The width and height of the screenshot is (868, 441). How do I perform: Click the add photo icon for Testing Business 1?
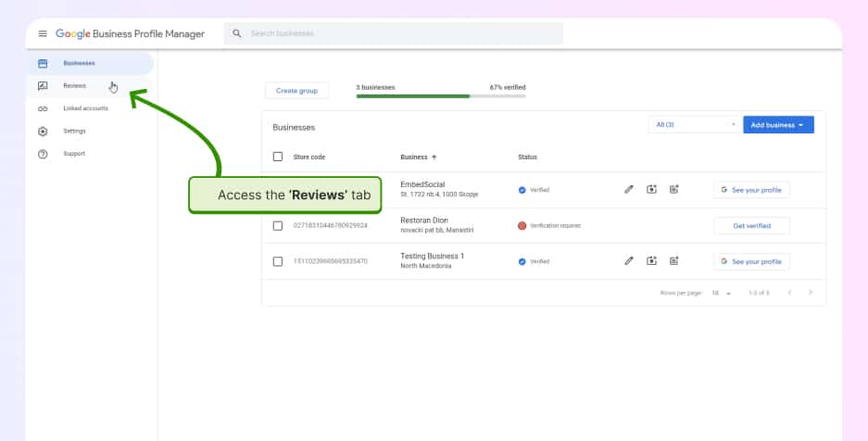pos(651,261)
